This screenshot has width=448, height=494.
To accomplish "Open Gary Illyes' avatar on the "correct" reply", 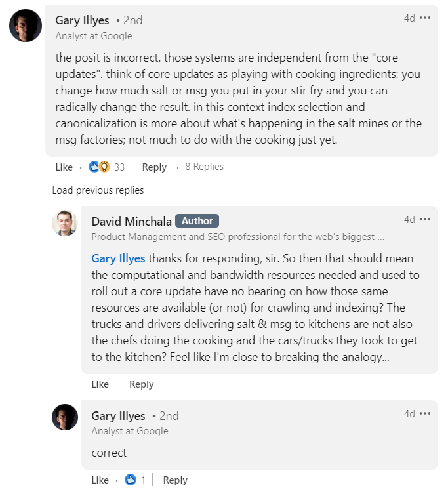I will point(65,417).
